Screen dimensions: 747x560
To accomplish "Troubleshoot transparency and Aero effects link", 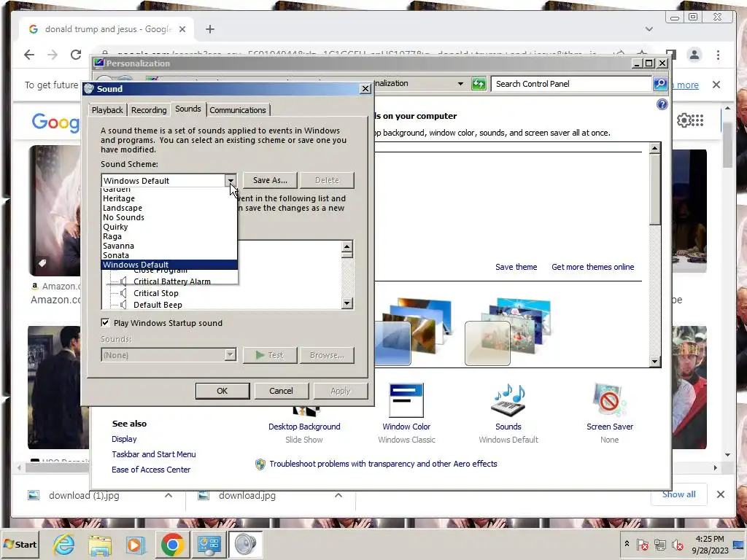I will coord(383,464).
